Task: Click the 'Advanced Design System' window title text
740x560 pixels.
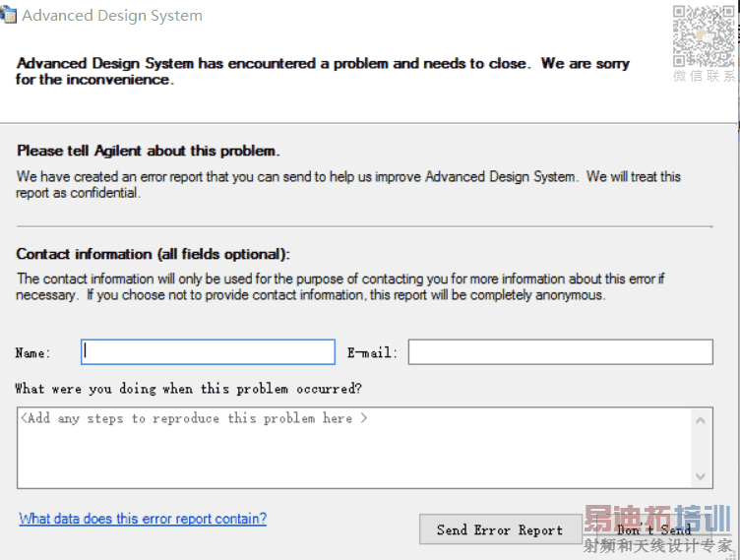Action: [112, 16]
